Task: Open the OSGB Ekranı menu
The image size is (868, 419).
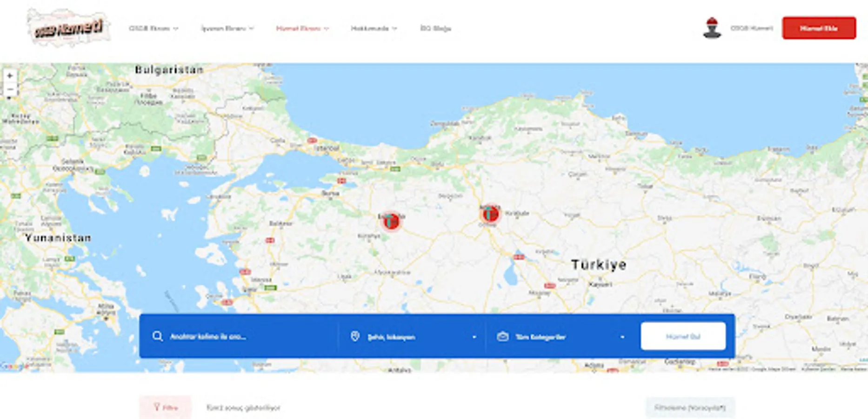Action: (154, 28)
